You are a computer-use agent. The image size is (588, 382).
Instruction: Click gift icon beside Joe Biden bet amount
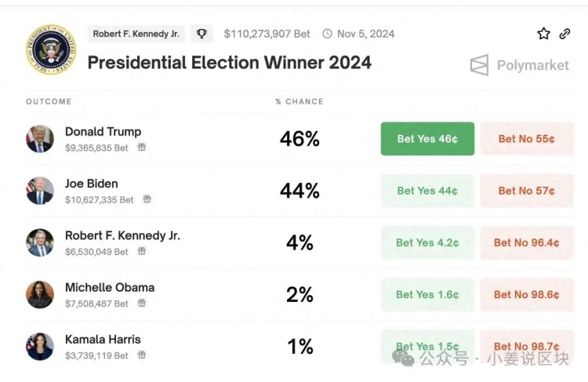(x=147, y=199)
